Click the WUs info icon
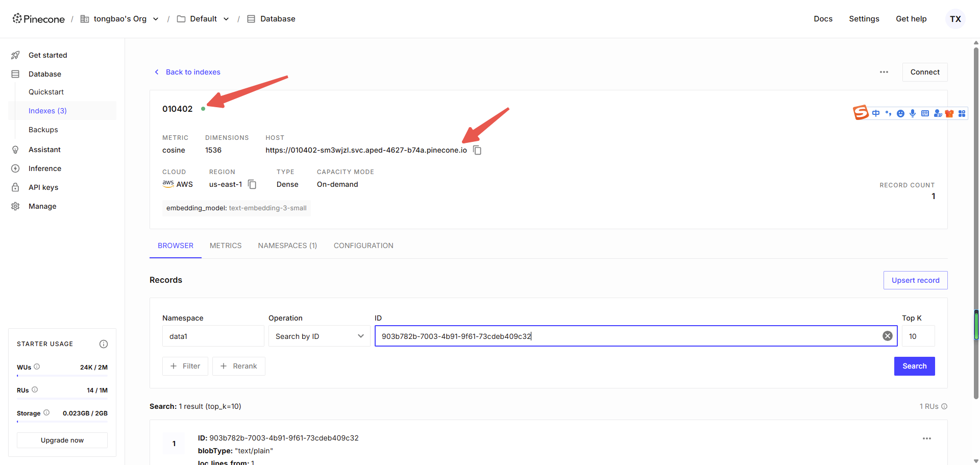 [x=37, y=366]
